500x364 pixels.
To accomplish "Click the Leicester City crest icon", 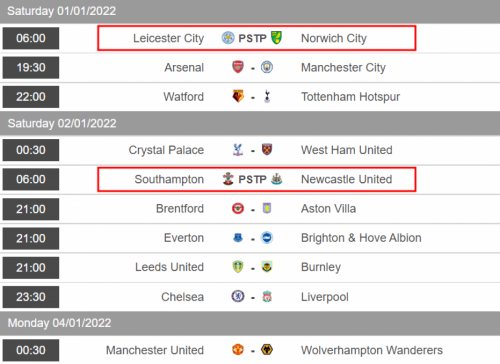I will [228, 38].
